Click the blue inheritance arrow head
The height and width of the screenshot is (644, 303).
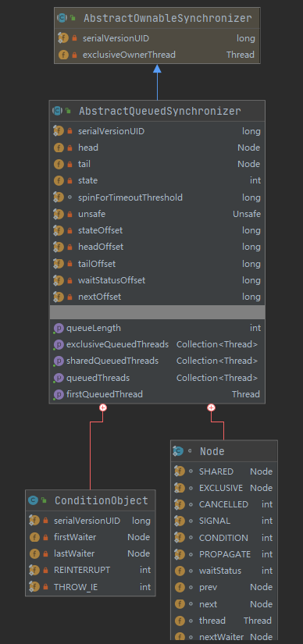[157, 69]
